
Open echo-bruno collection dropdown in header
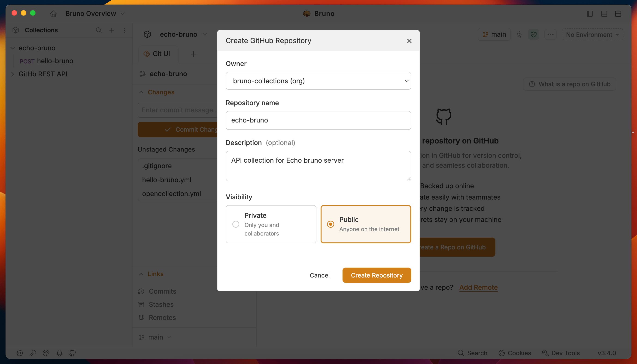(183, 34)
